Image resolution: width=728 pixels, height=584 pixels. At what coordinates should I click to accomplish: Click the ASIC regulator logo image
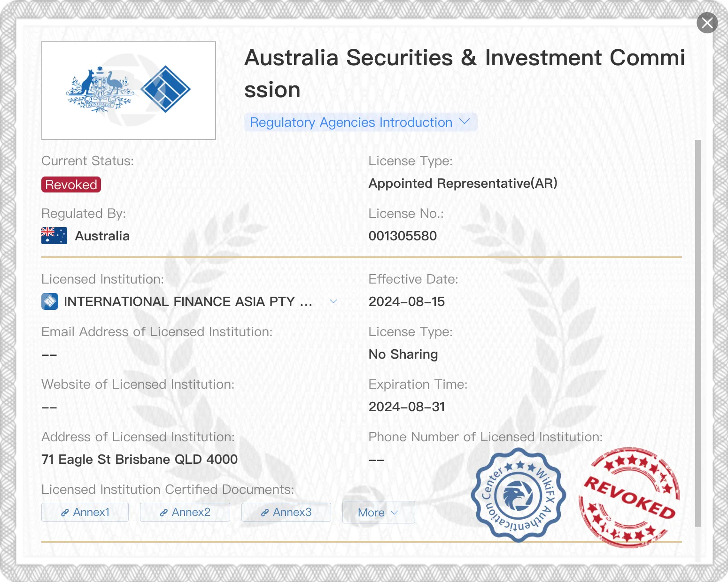point(129,91)
